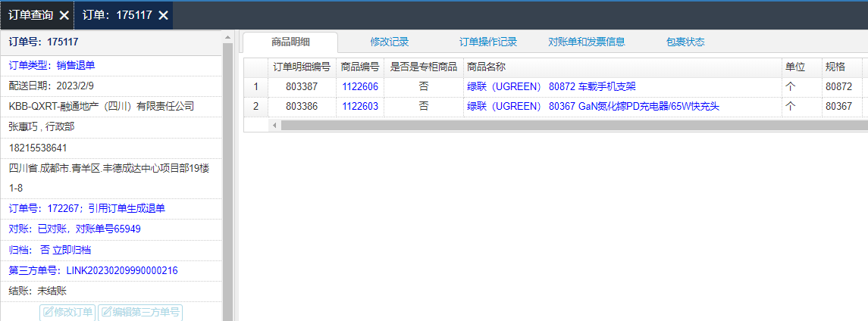Click the 商品名称 column header
The image size is (868, 321).
point(622,67)
